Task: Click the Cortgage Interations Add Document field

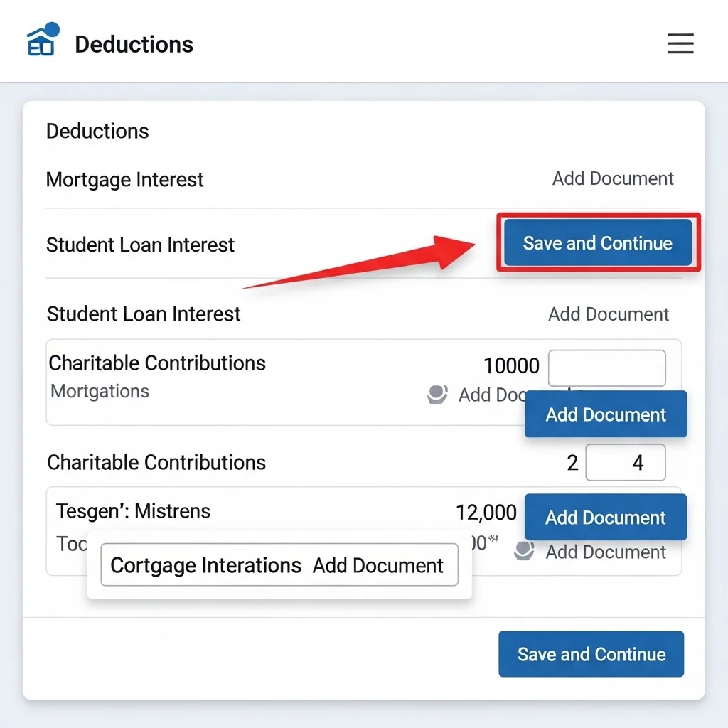Action: [x=279, y=565]
